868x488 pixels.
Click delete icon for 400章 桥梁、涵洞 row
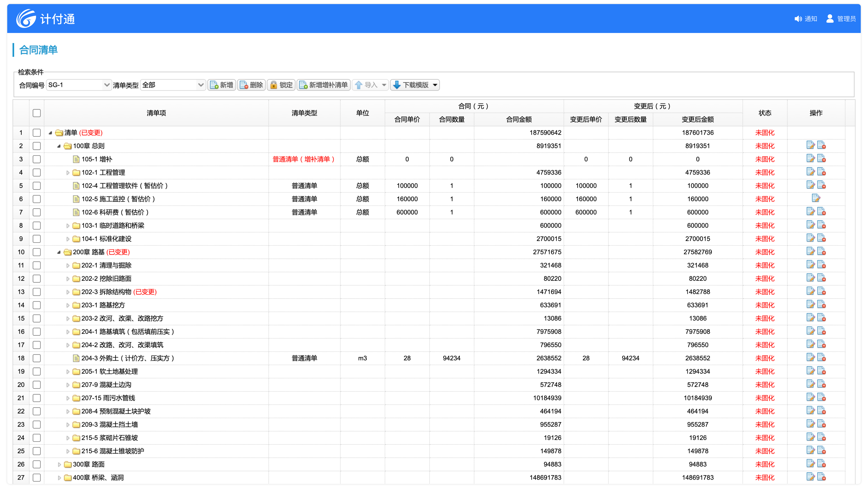(821, 477)
